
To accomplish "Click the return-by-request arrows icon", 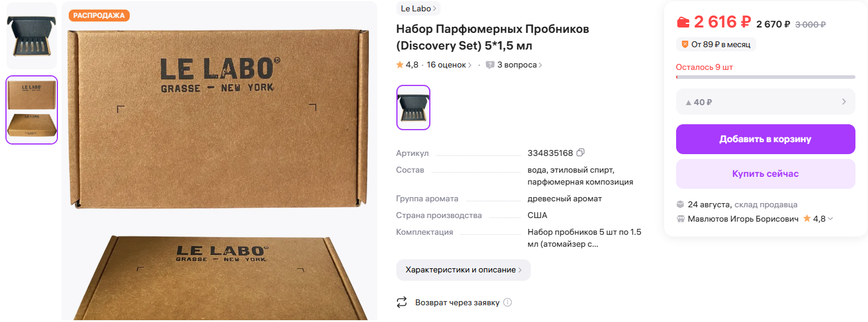I will point(402,302).
